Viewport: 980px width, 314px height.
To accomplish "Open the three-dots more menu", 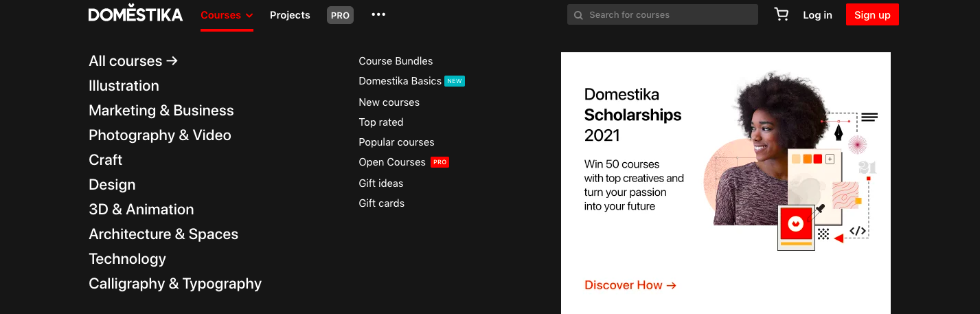I will (378, 14).
